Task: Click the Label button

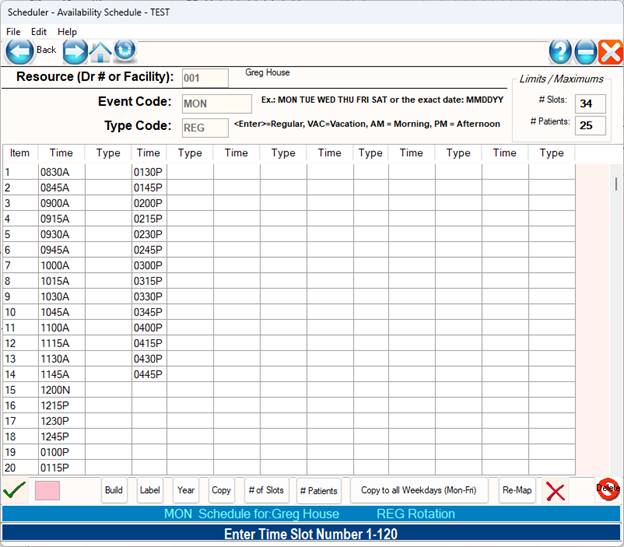Action: coord(150,490)
